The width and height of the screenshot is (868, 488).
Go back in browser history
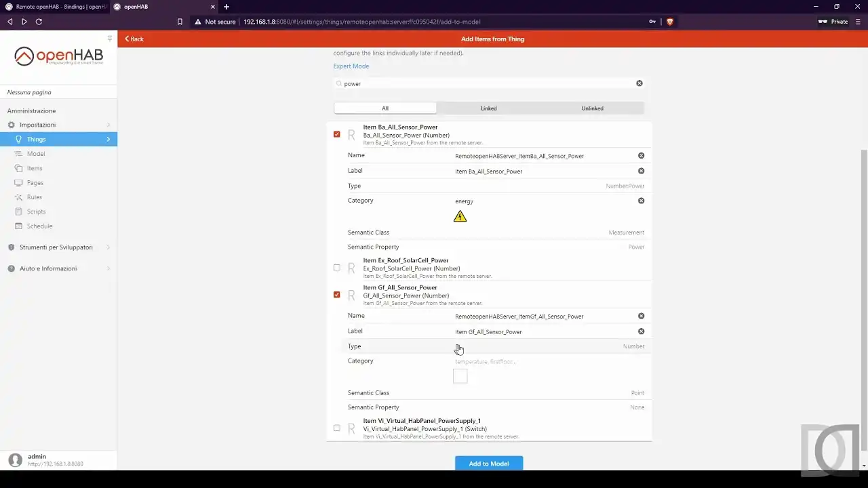(x=9, y=22)
